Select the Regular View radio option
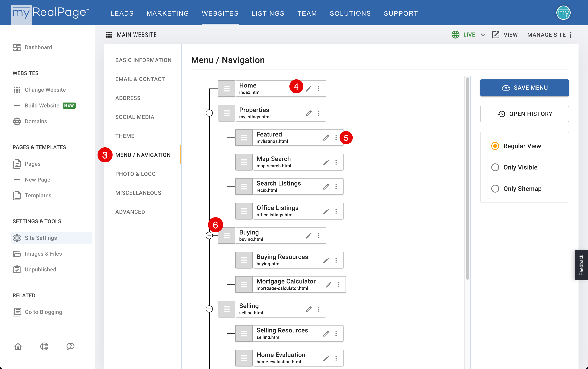The width and height of the screenshot is (588, 369). 495,146
